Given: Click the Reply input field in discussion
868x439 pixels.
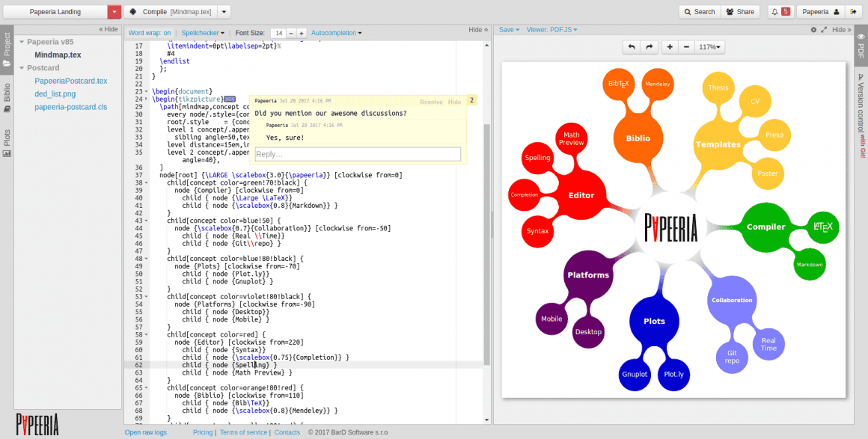Looking at the screenshot, I should 358,154.
